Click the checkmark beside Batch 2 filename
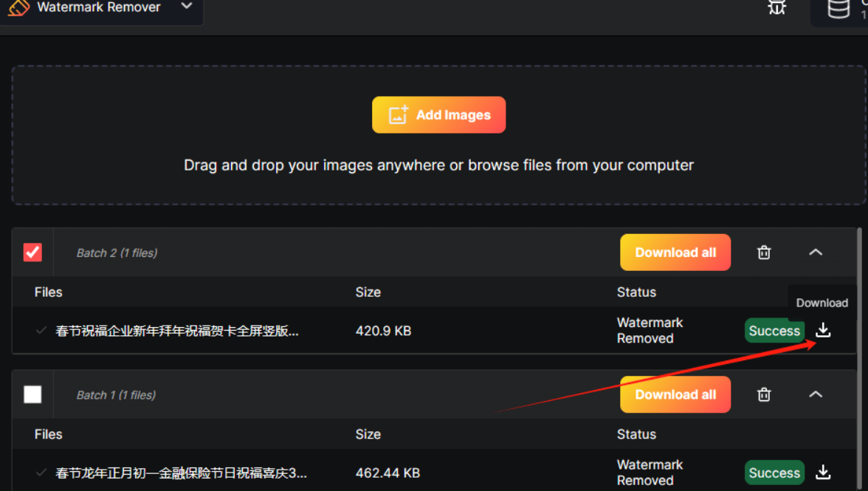The image size is (868, 491). click(x=41, y=331)
